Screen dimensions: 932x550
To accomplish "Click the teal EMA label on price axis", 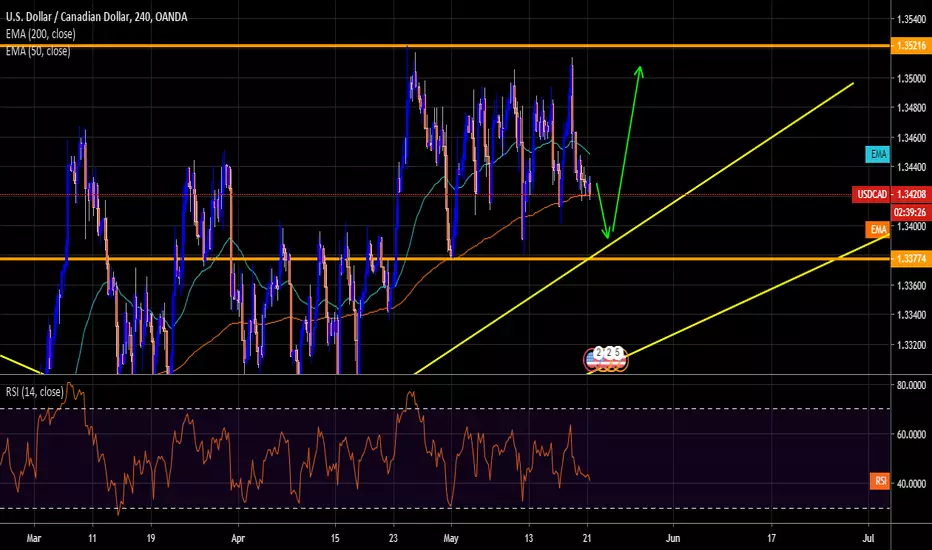I will (x=878, y=155).
